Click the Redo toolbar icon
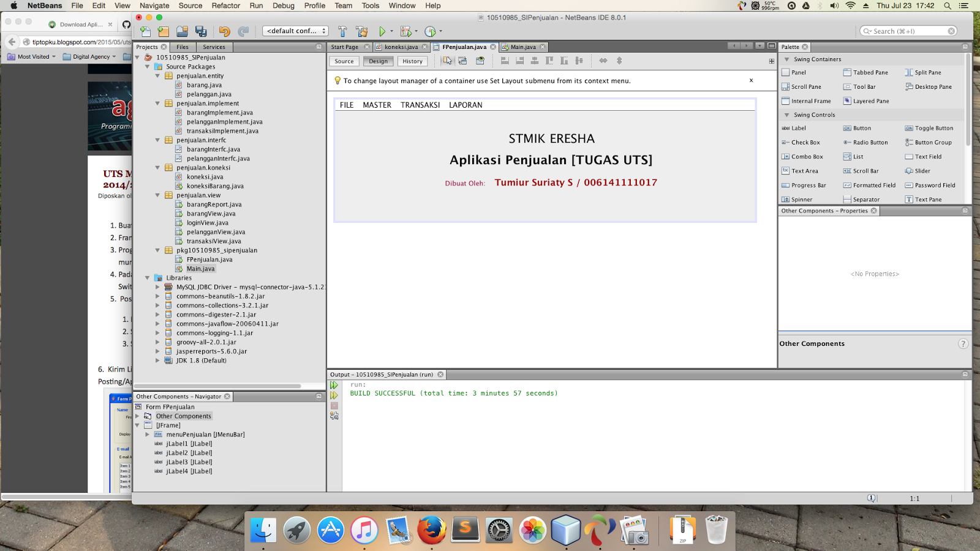The height and width of the screenshot is (551, 980). pyautogui.click(x=243, y=31)
